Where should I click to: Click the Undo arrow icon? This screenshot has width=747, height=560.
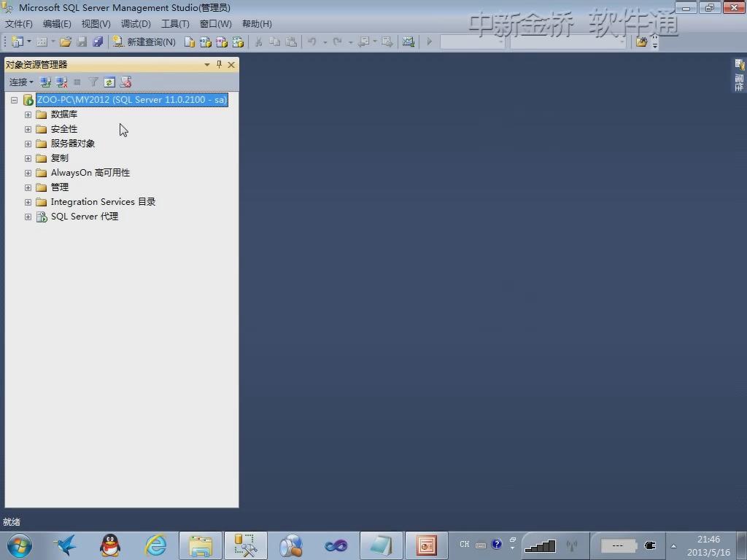click(x=312, y=42)
